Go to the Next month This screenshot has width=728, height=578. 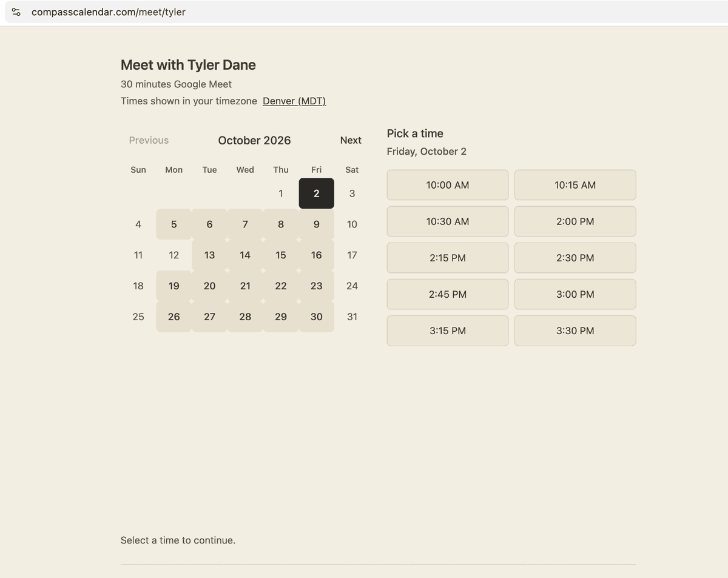tap(351, 140)
